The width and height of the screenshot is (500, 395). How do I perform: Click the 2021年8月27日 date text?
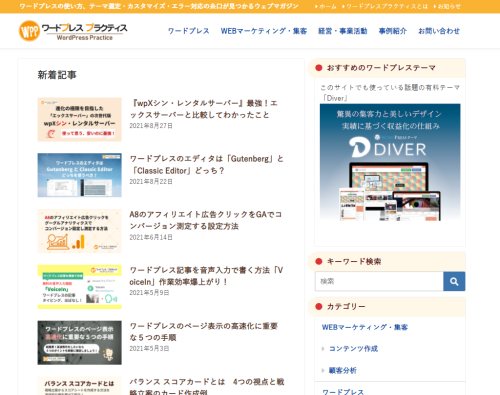(x=151, y=126)
